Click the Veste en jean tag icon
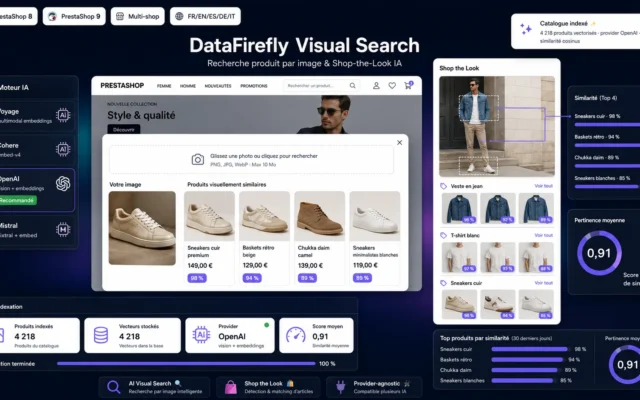 pyautogui.click(x=443, y=186)
